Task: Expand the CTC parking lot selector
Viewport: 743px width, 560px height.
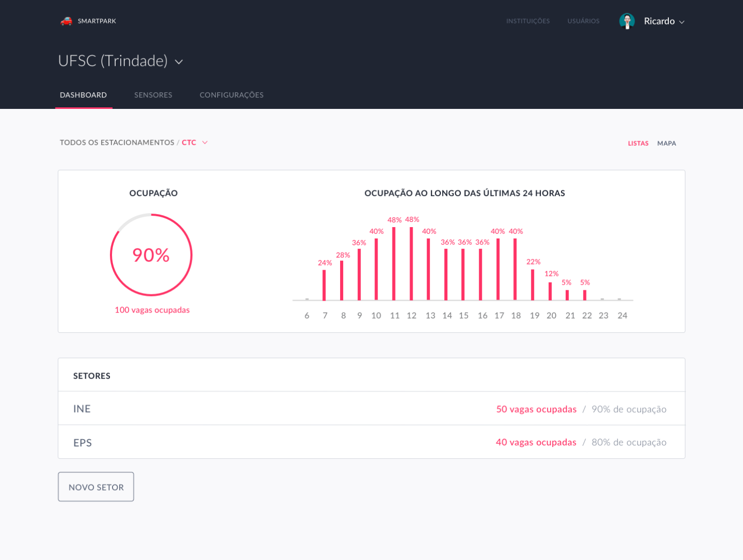Action: click(x=205, y=143)
